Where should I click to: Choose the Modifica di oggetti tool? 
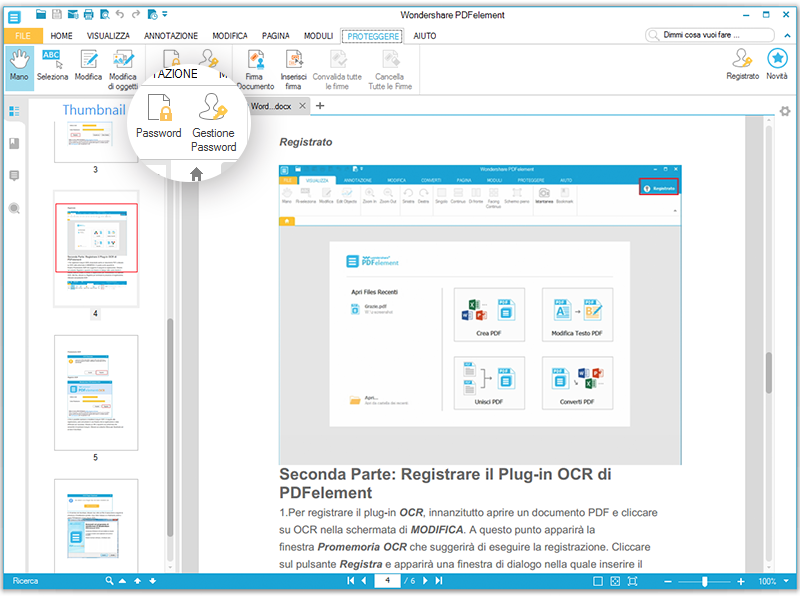[123, 70]
